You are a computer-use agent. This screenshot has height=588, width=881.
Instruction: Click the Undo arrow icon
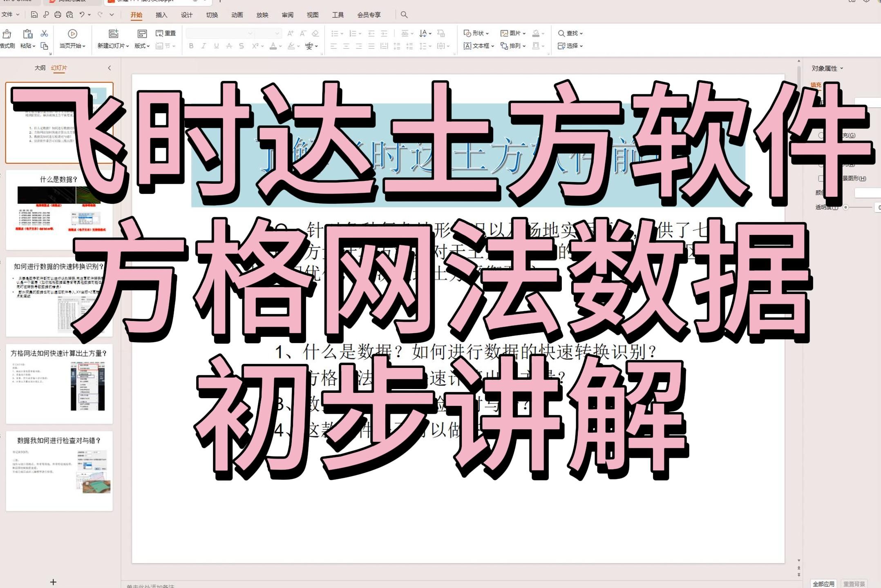(x=82, y=15)
